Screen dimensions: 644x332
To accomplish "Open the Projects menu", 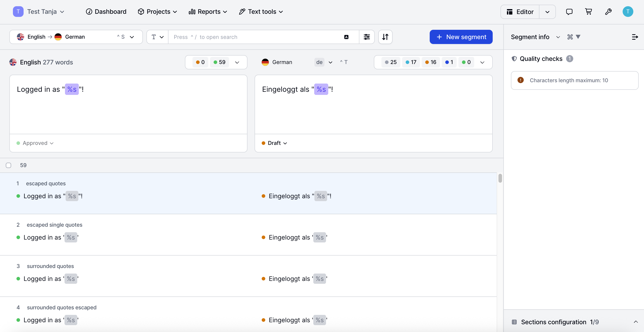I will (x=158, y=12).
